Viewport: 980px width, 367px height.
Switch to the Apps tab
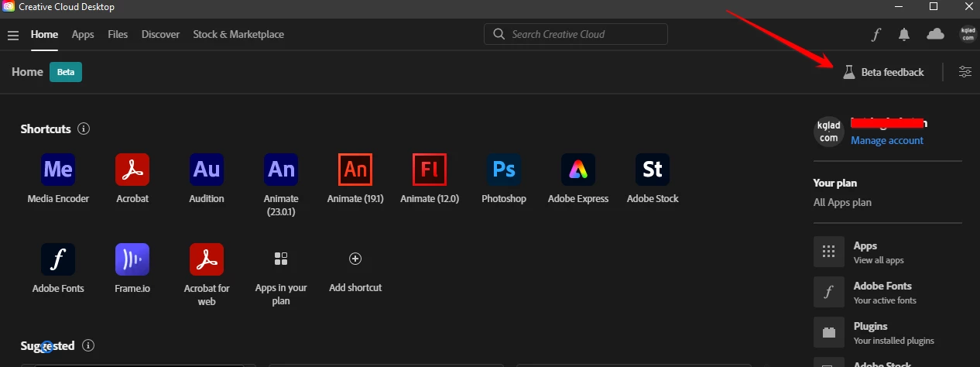pyautogui.click(x=83, y=34)
